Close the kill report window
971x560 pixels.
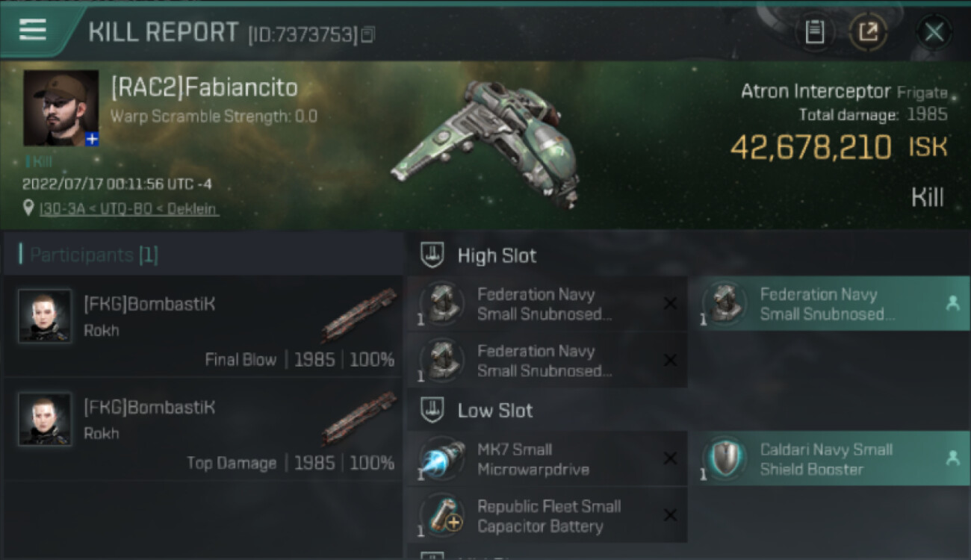(934, 32)
